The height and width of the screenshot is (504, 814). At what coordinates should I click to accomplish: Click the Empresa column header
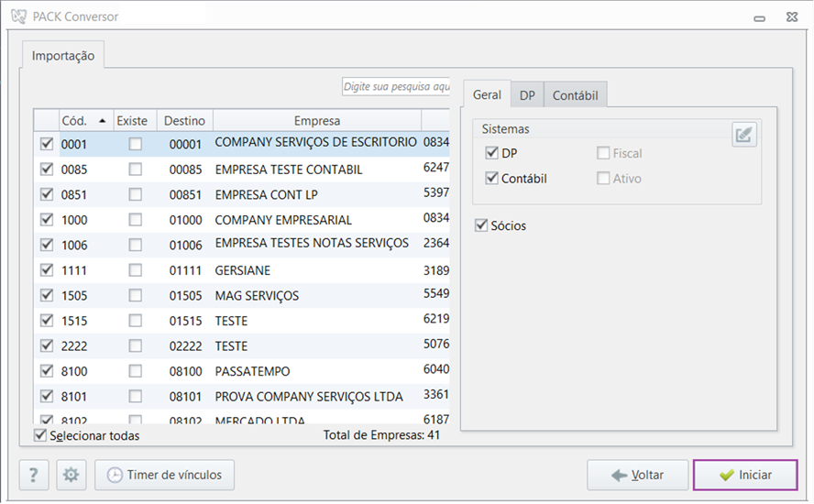tap(316, 121)
